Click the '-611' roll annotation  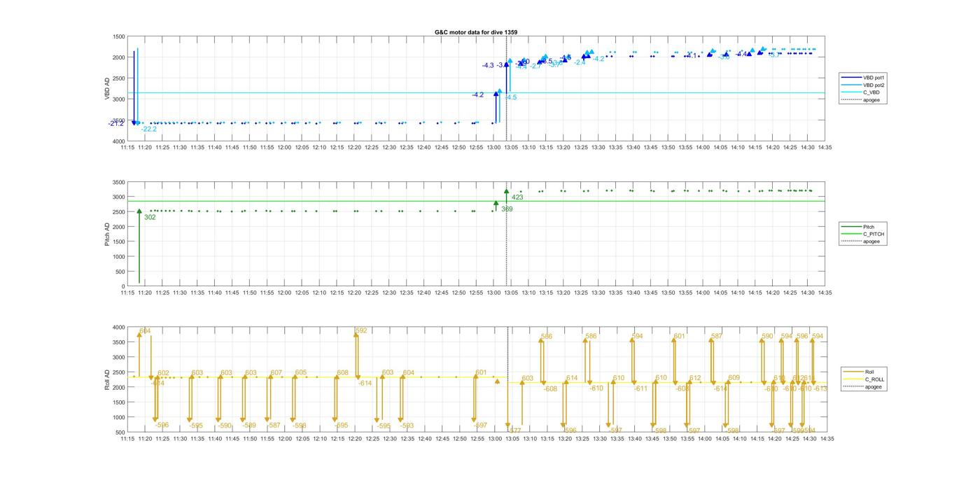tap(640, 388)
